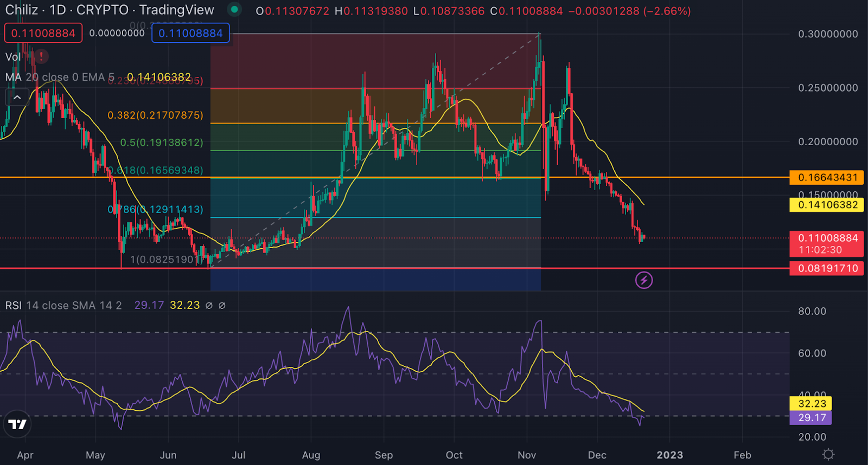Click the red 0.08191710 price axis label
Viewport: 868px width, 465px height.
tap(827, 268)
